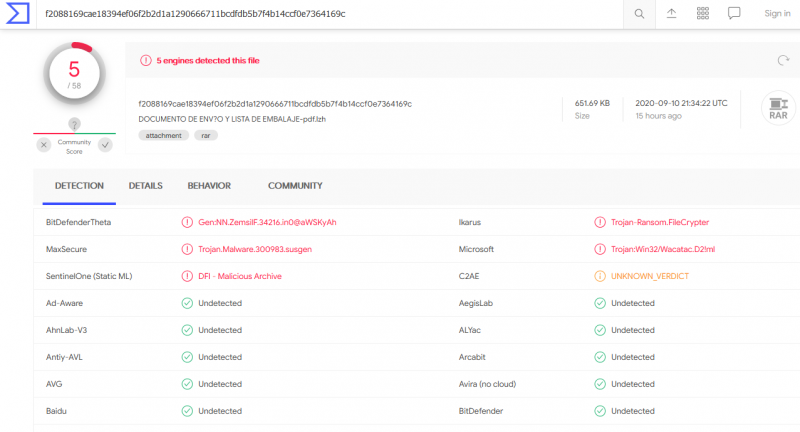Click the search magnifier icon
Image resolution: width=800 pixels, height=432 pixels.
[639, 13]
